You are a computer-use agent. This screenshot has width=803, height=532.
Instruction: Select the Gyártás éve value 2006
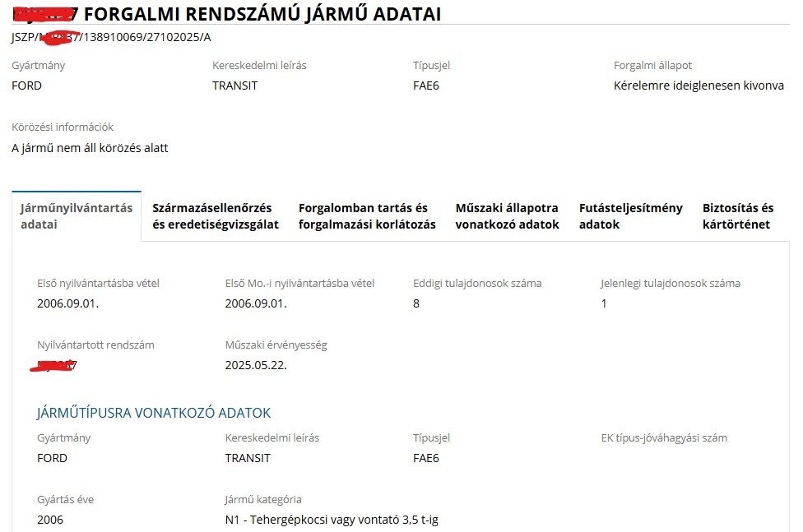50,520
